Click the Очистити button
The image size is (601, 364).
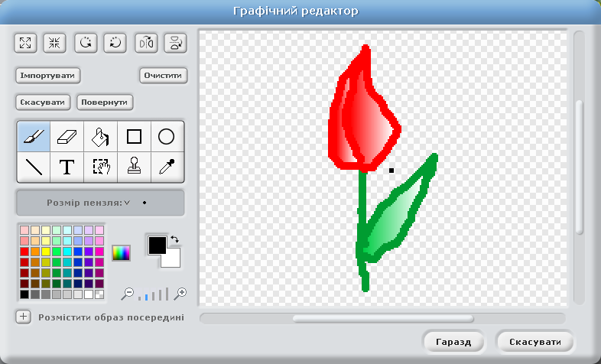tap(164, 76)
